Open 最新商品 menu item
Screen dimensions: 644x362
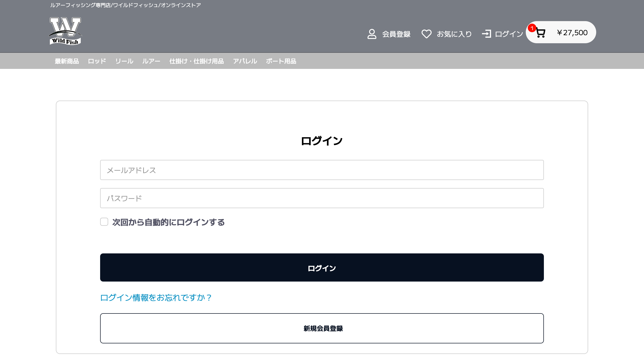tap(67, 61)
